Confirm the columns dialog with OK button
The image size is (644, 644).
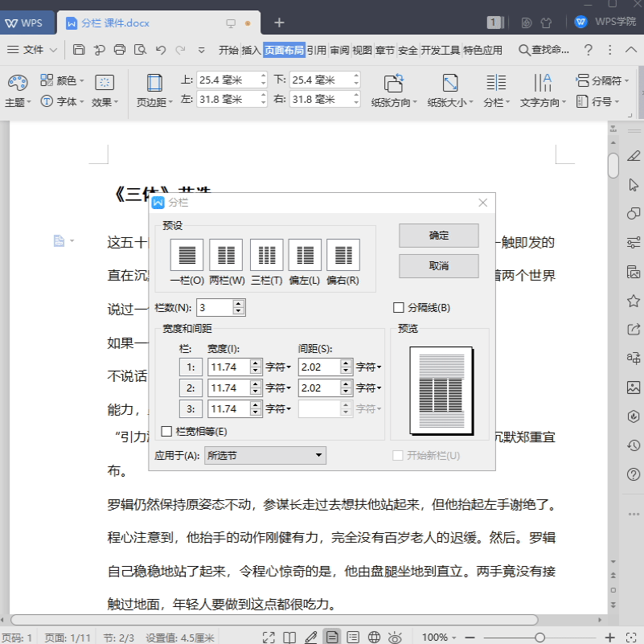tap(439, 236)
